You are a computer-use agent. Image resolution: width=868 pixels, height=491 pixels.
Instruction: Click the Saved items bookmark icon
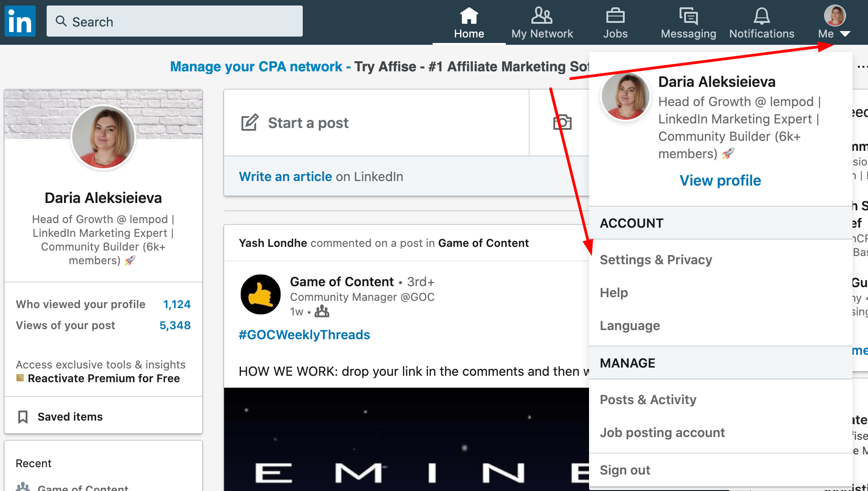coord(23,417)
